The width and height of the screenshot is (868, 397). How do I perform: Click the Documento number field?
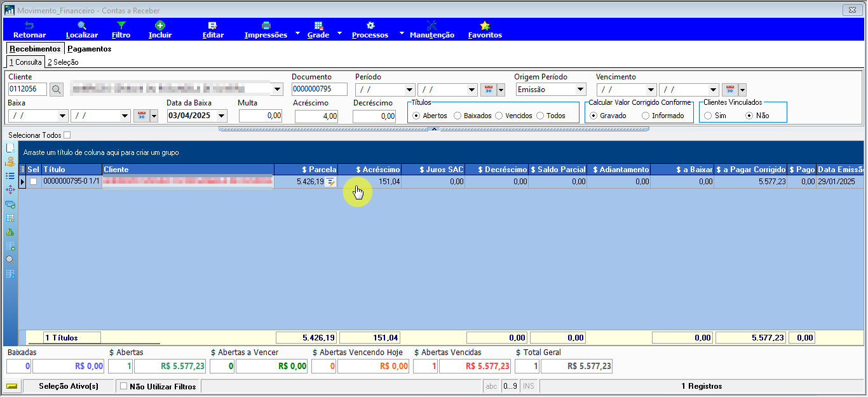320,90
